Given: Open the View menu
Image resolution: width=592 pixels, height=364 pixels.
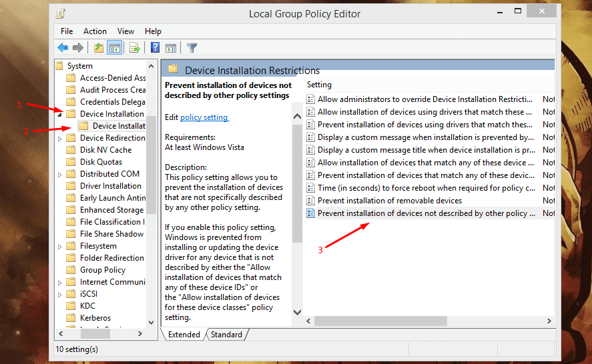Looking at the screenshot, I should point(125,31).
